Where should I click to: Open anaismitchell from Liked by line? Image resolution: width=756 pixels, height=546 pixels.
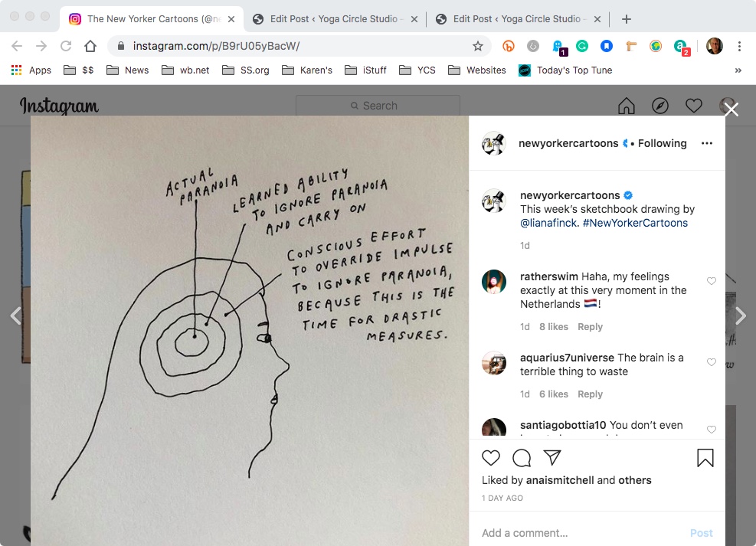pyautogui.click(x=560, y=480)
